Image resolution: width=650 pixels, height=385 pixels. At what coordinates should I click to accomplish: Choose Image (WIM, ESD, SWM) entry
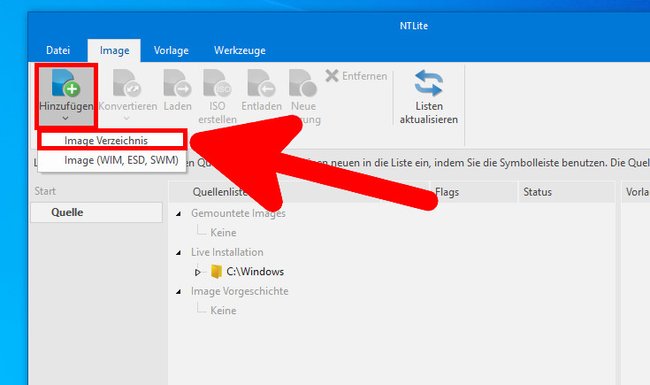(x=112, y=160)
